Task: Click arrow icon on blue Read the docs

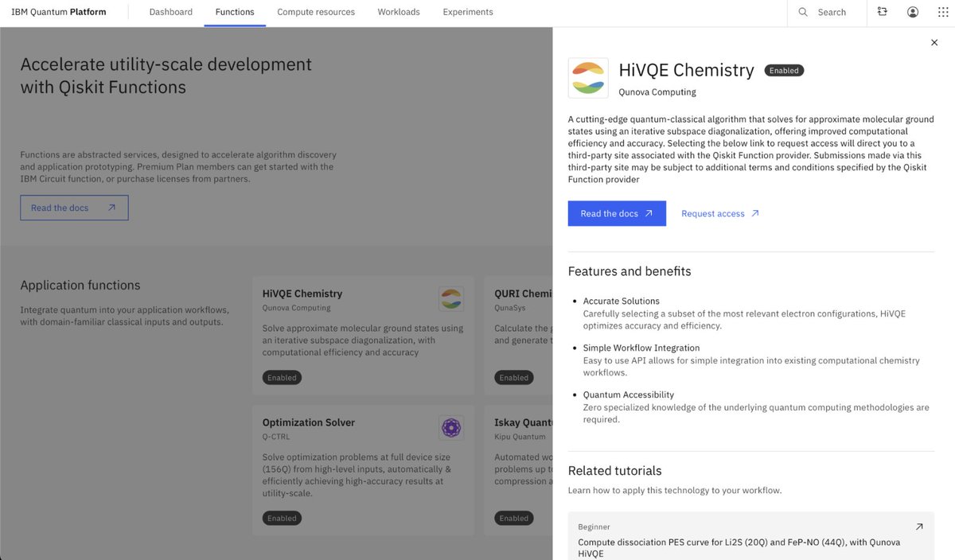Action: [x=649, y=214]
